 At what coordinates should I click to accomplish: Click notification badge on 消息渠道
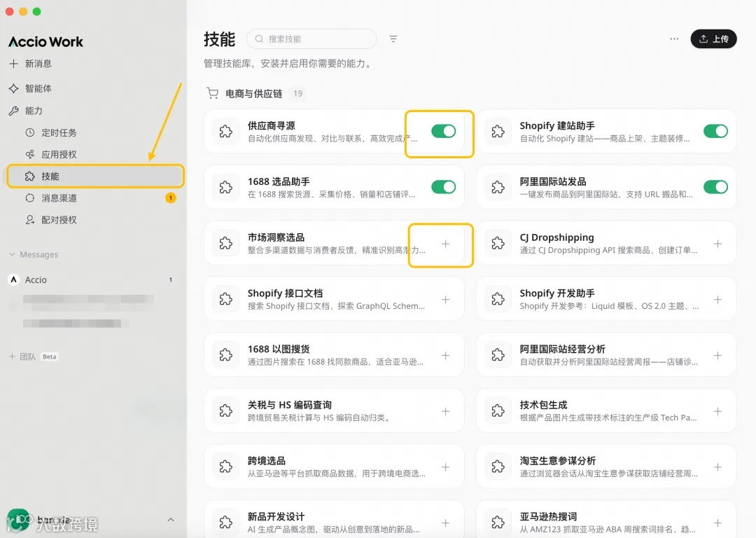point(171,198)
